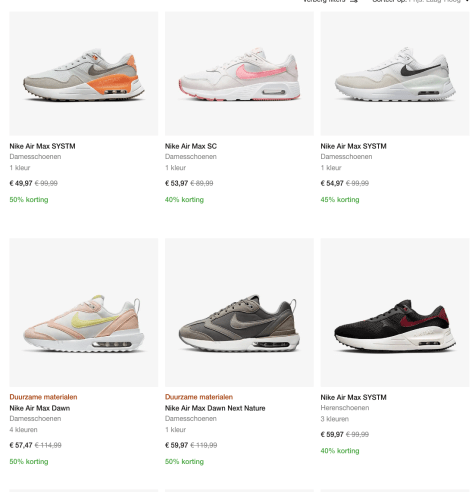Click the Nike Air Max SC product title

191,146
